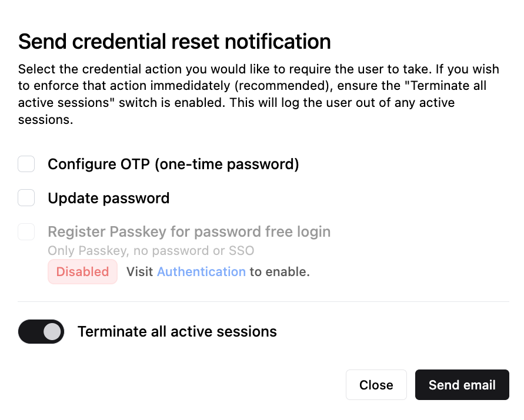Select the Register Passkey checkbox

coord(26,231)
